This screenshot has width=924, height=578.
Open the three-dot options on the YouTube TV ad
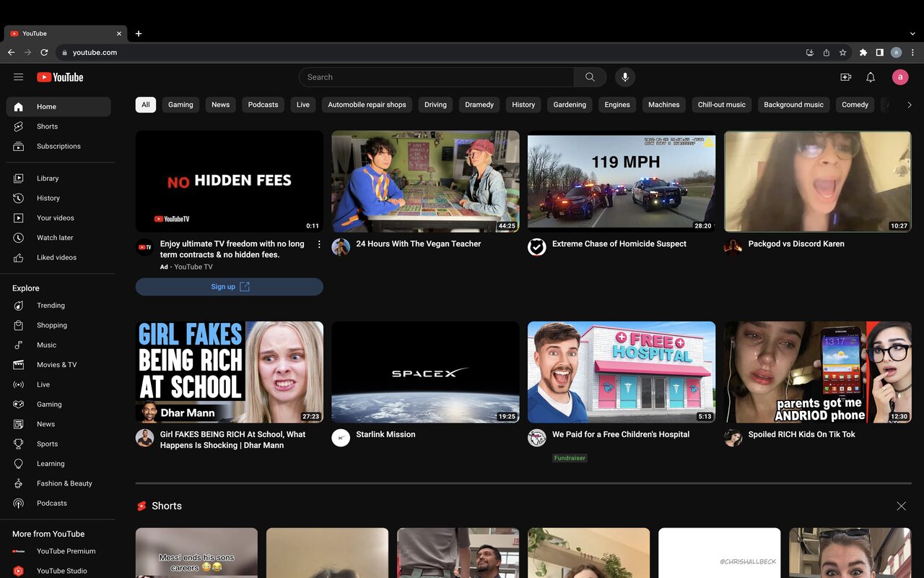(x=319, y=244)
